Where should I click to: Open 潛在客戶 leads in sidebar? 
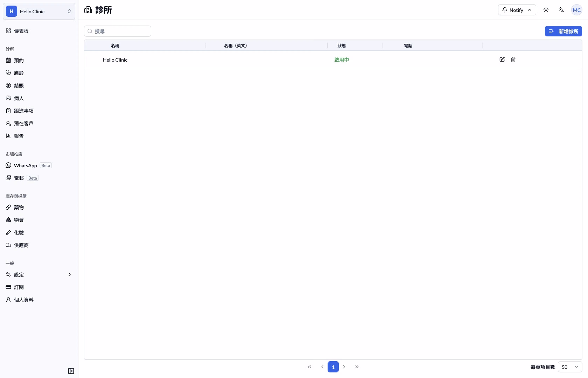39,124
